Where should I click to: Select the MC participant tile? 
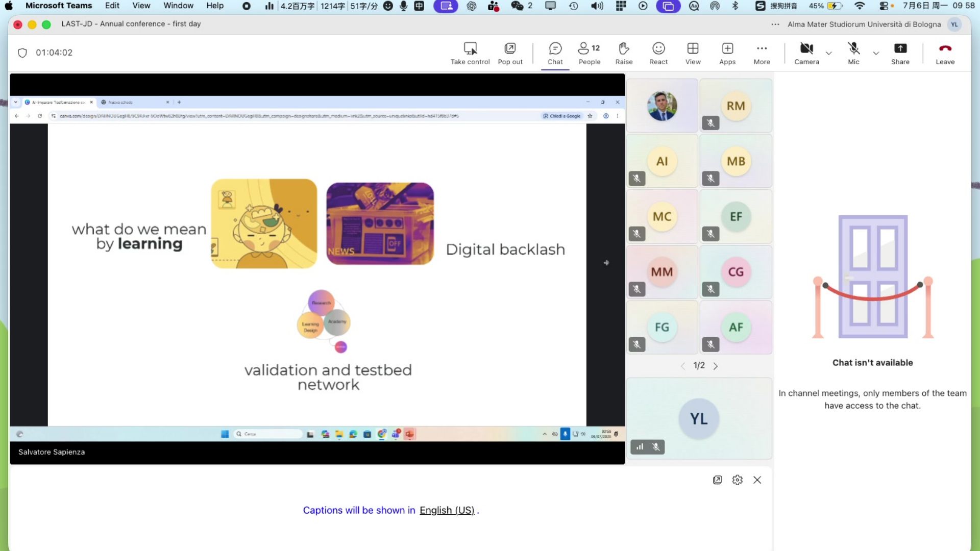662,216
